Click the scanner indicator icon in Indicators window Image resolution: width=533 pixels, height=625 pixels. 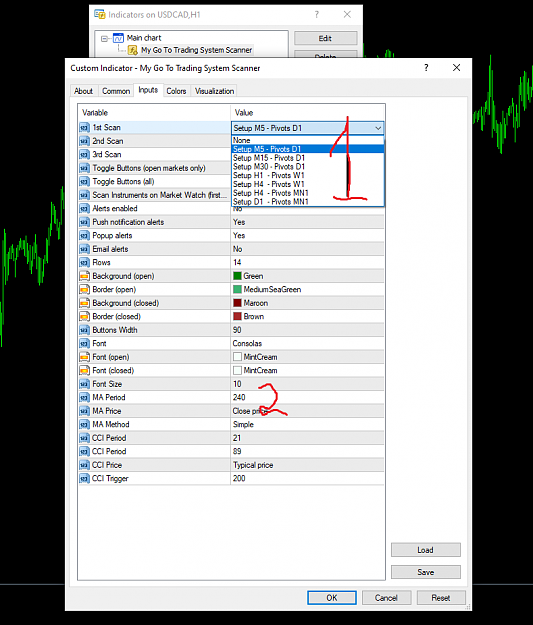click(132, 50)
